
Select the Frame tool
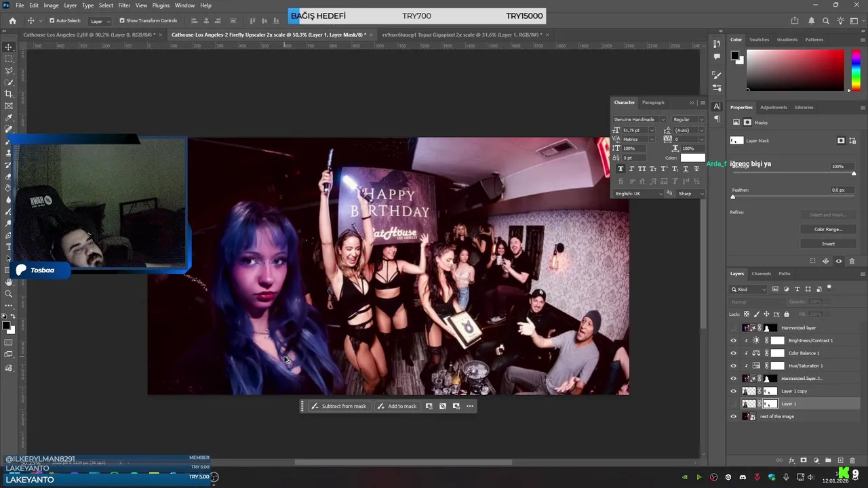[x=9, y=106]
